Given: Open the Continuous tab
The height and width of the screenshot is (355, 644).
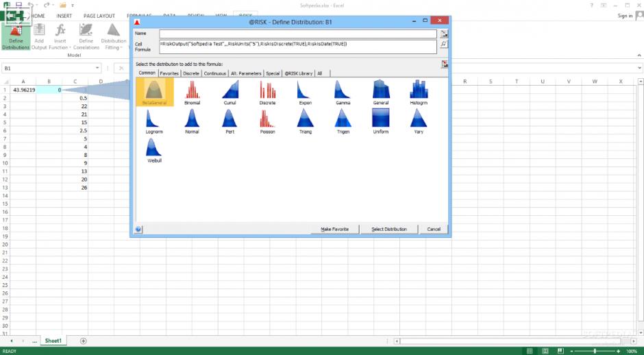Looking at the screenshot, I should point(215,73).
